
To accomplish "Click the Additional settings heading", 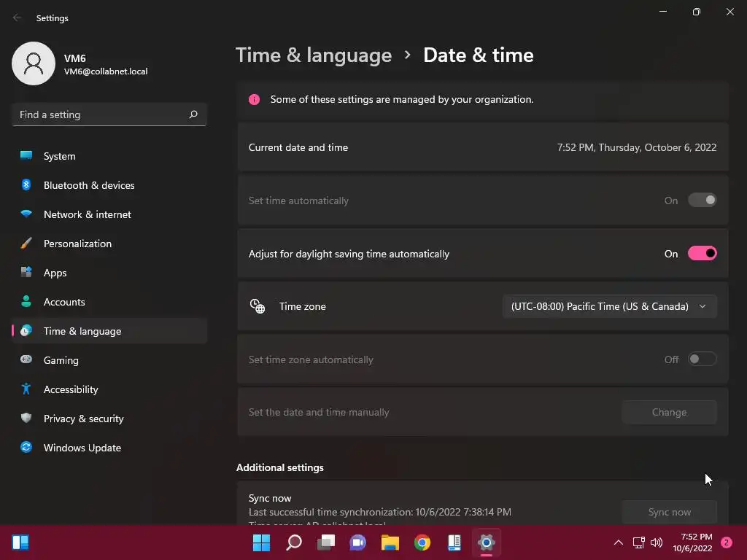I will pyautogui.click(x=279, y=467).
